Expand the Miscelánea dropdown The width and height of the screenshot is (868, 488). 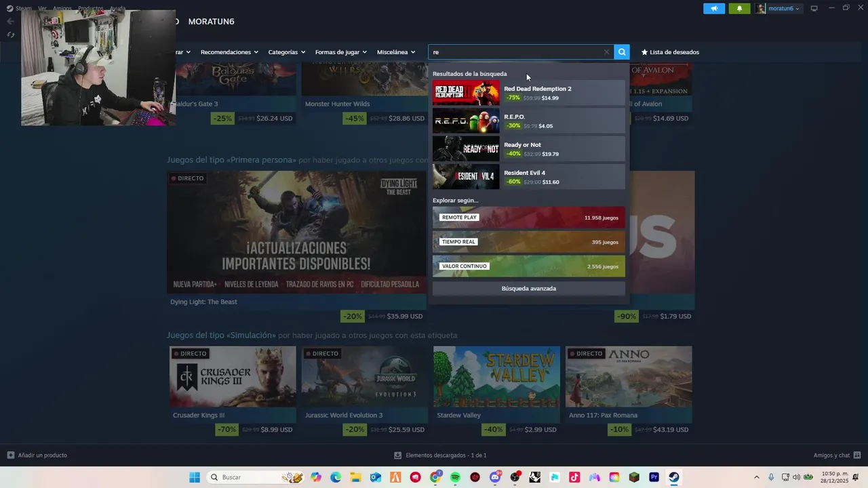[396, 52]
